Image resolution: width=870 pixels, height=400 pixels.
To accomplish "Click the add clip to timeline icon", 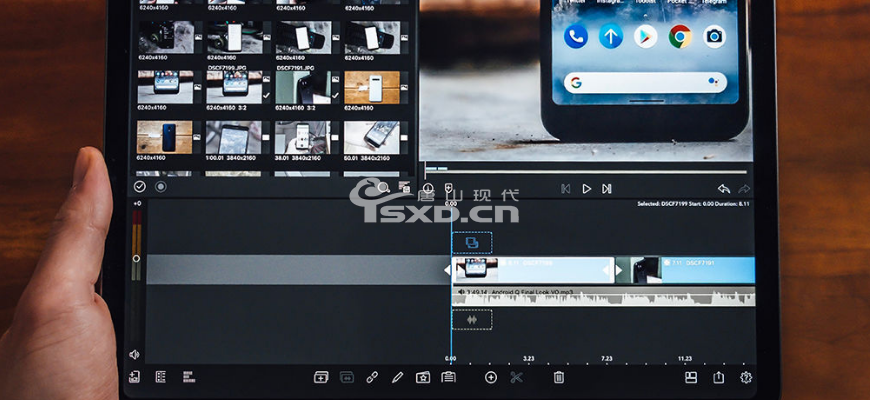I will 321,377.
